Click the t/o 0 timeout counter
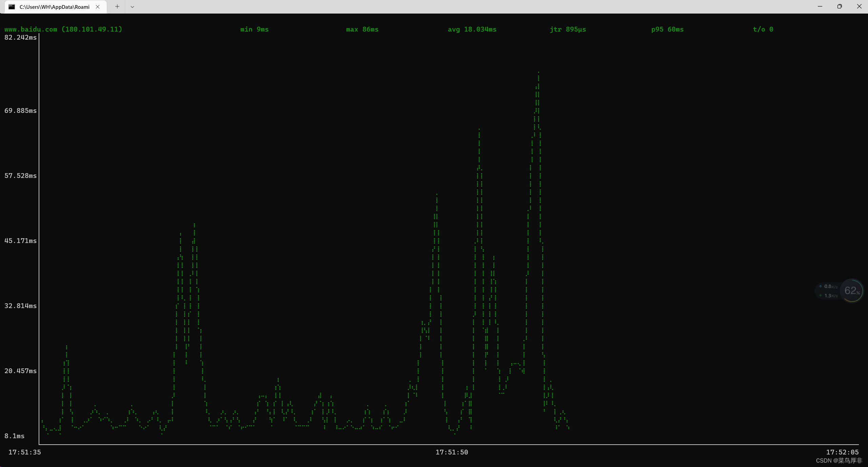Screen dimensions: 868x467 pyautogui.click(x=763, y=29)
